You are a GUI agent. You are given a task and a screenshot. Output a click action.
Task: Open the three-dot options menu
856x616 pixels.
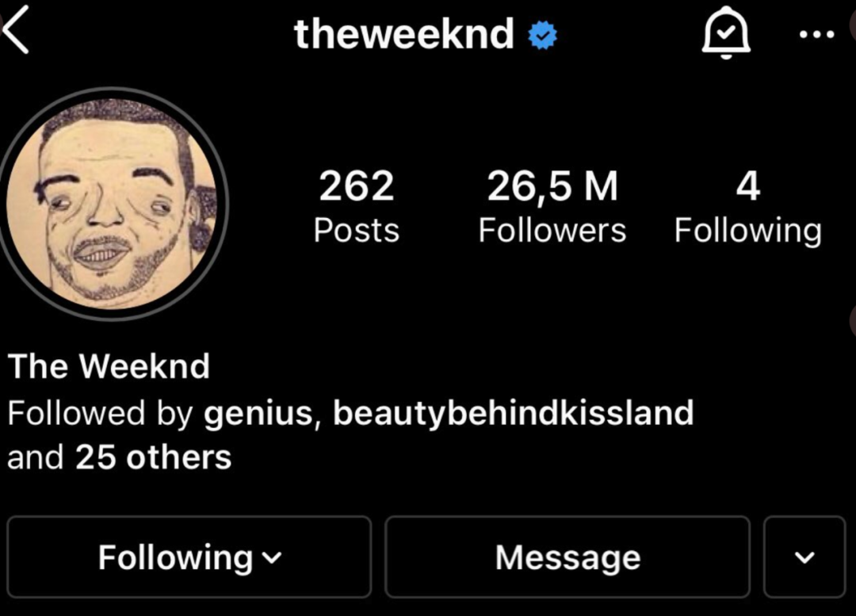tap(816, 34)
